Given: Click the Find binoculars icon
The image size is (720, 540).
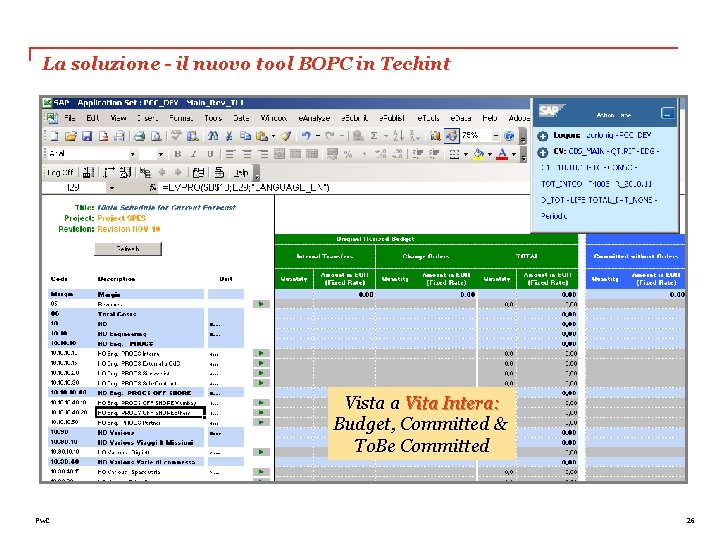Looking at the screenshot, I should coord(213,136).
